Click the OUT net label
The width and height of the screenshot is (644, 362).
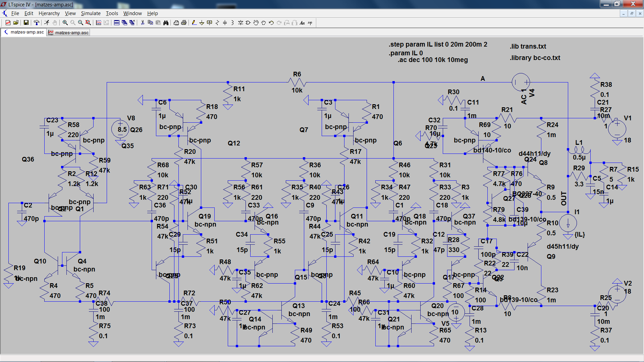(x=564, y=199)
